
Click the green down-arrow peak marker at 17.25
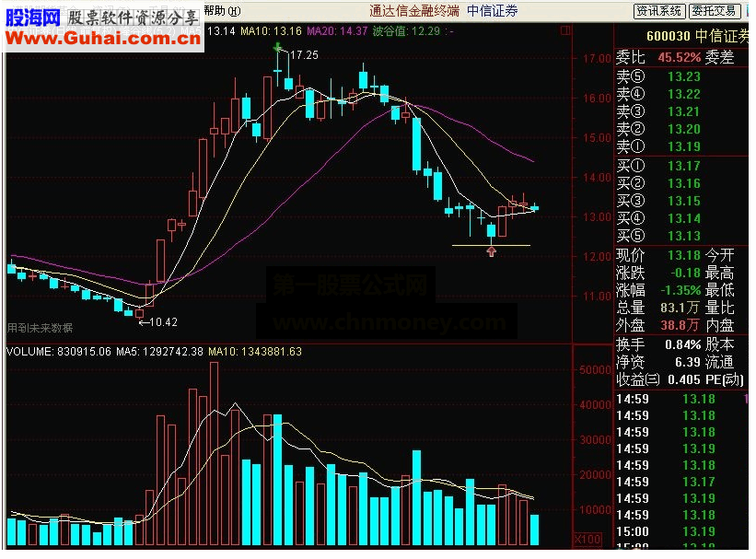click(278, 47)
